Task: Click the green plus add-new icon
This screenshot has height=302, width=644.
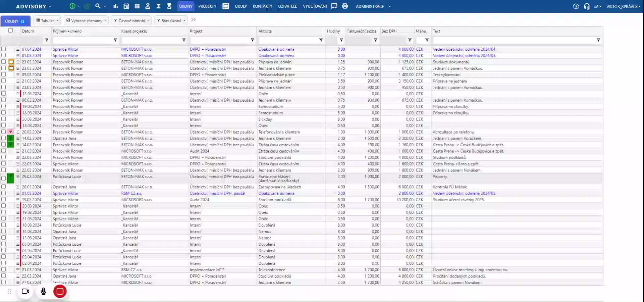Action: pyautogui.click(x=72, y=6)
